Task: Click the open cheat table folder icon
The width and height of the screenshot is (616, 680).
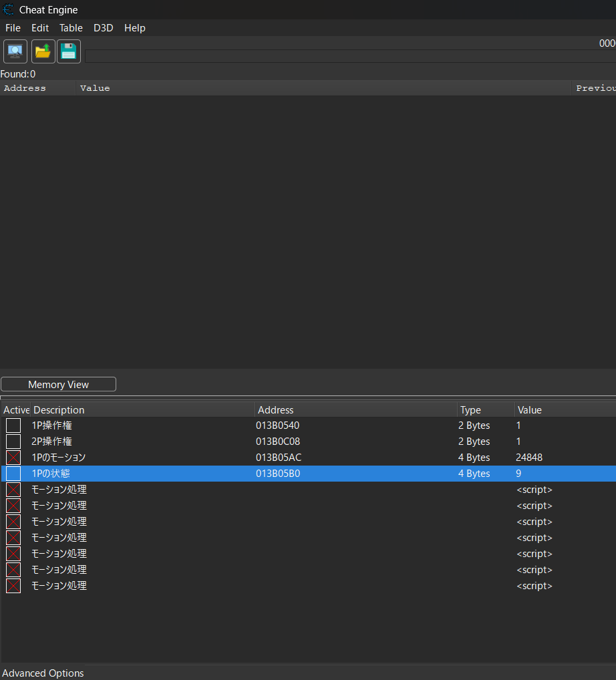Action: click(x=43, y=51)
